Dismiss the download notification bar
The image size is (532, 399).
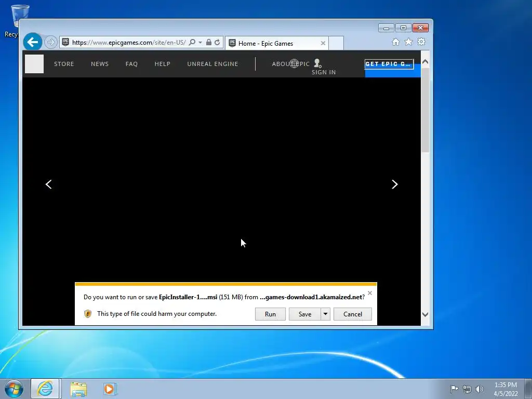370,293
